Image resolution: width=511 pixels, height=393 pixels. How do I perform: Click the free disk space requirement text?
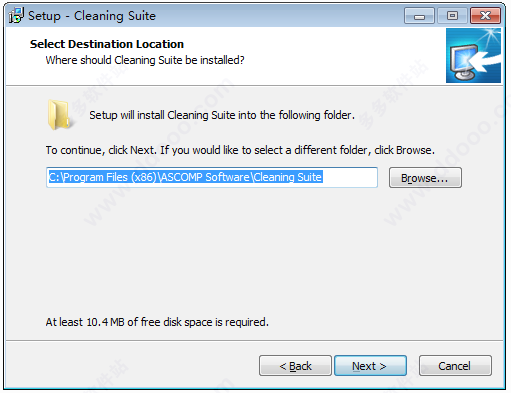pos(157,322)
